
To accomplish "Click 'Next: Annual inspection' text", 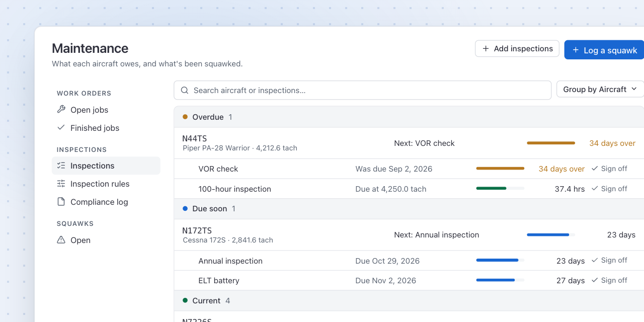I will point(436,235).
